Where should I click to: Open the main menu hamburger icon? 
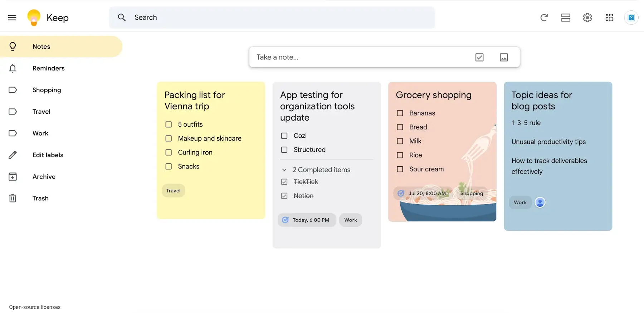point(12,18)
